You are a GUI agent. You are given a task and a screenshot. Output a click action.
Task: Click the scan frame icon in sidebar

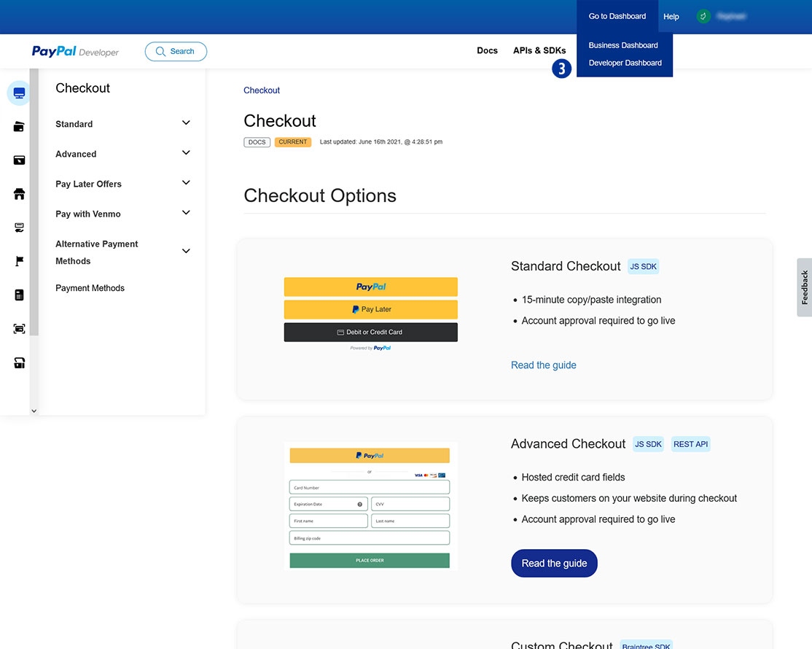pos(19,329)
